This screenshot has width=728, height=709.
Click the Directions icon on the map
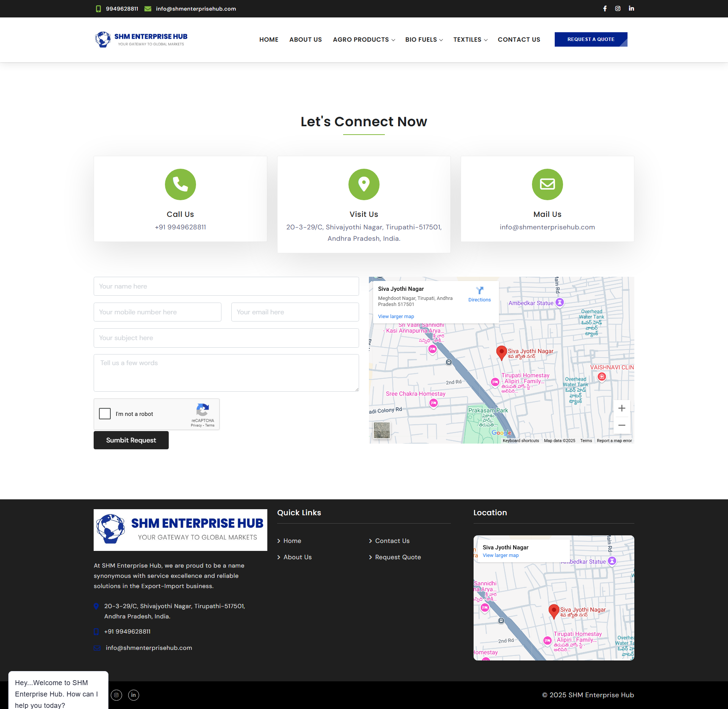click(480, 291)
